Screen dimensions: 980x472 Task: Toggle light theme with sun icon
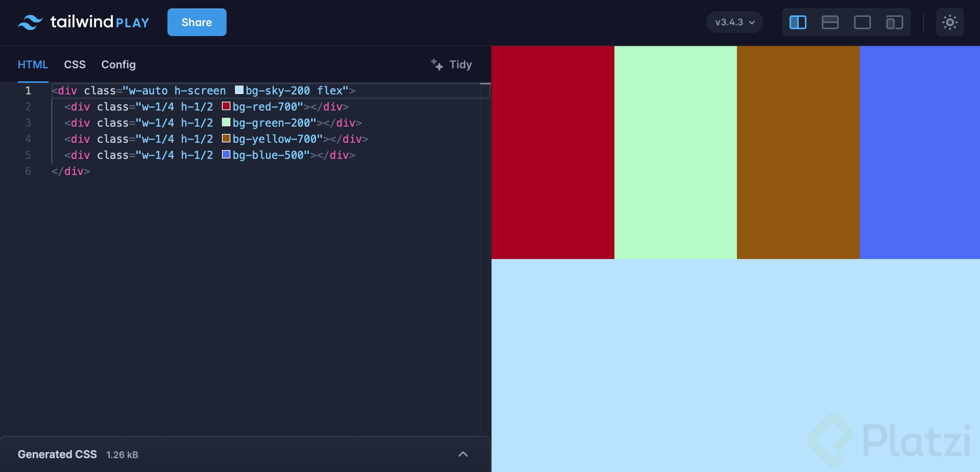click(950, 22)
